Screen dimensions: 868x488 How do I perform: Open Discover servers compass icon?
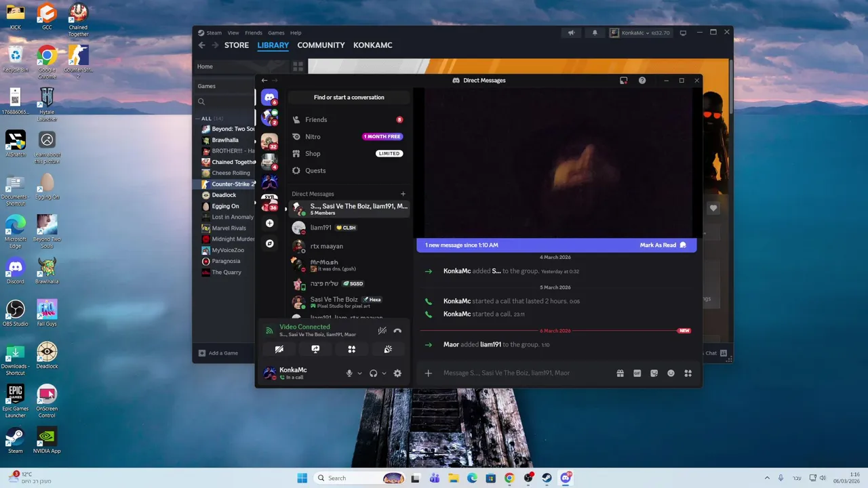click(269, 243)
